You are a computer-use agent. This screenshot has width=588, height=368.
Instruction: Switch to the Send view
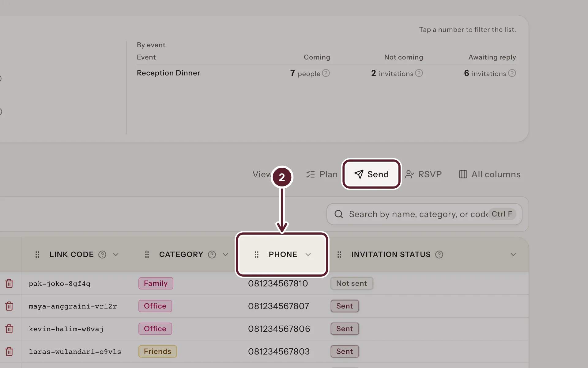pos(371,174)
